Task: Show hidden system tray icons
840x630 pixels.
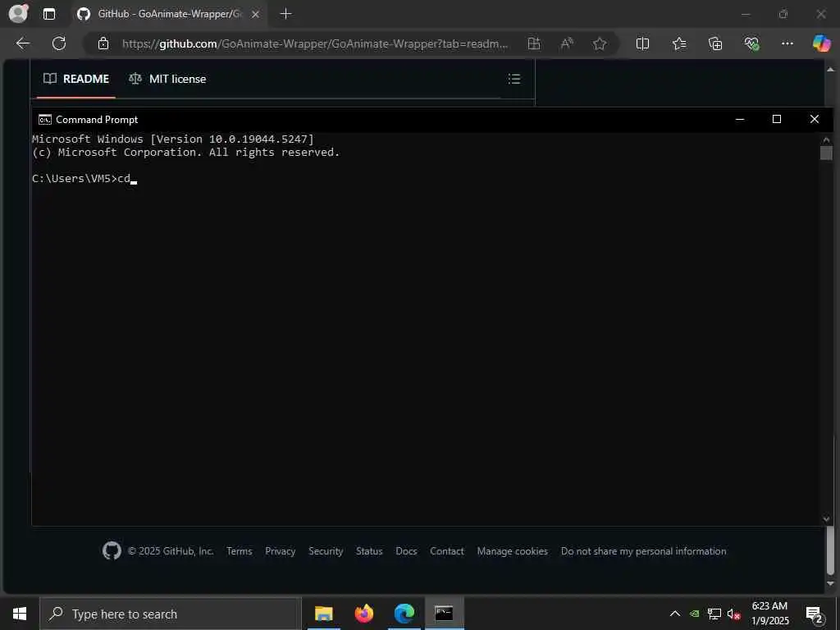Action: click(675, 614)
